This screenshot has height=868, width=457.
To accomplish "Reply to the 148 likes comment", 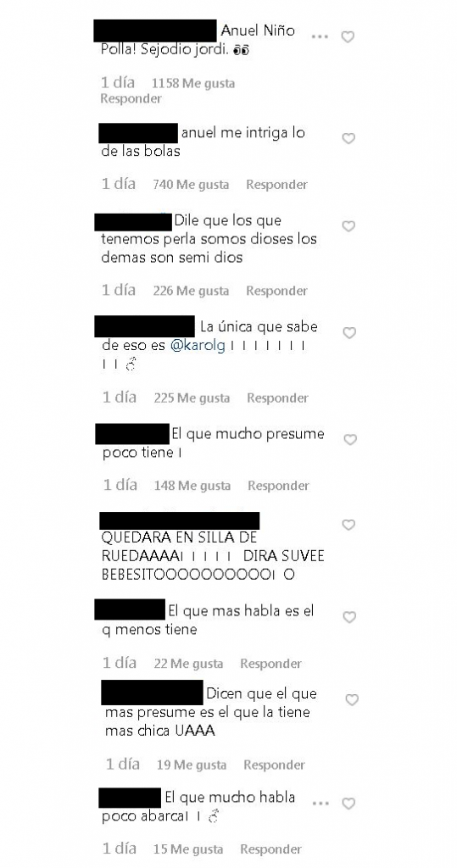I will coord(278,486).
